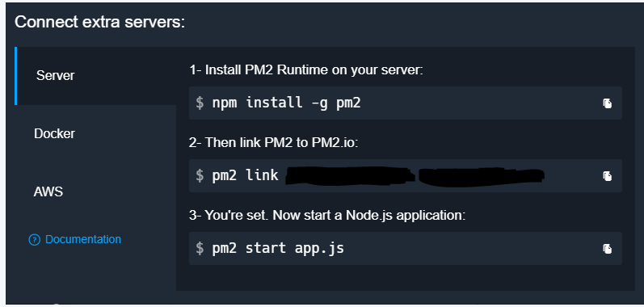Copy the npm install -g pm2 command

click(607, 103)
